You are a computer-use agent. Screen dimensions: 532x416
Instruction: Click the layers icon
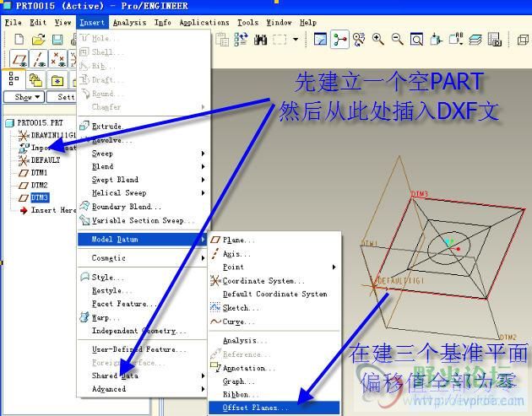[475, 40]
